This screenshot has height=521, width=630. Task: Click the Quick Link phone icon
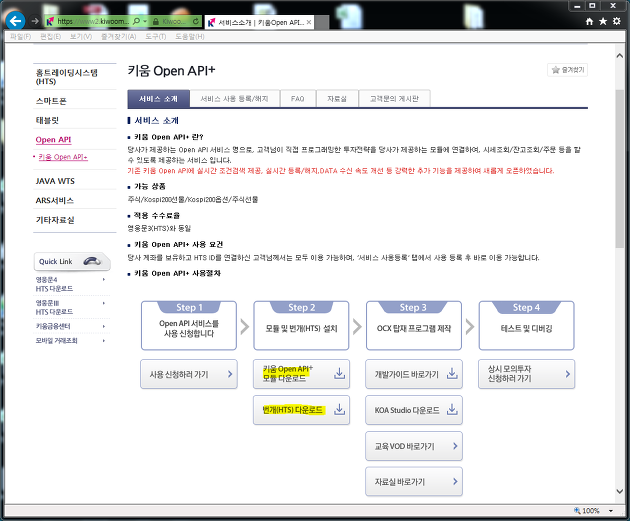(92, 262)
